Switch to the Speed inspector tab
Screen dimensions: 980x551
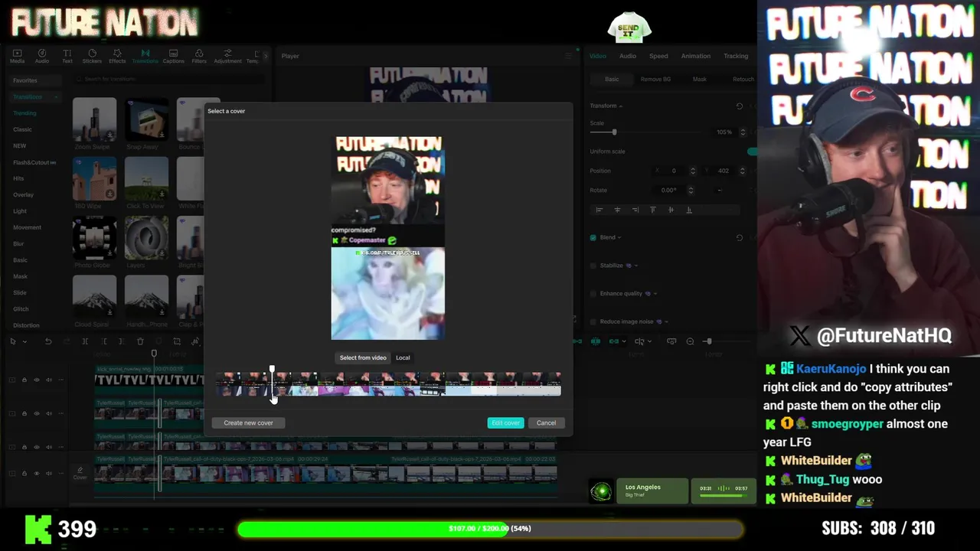pos(658,56)
